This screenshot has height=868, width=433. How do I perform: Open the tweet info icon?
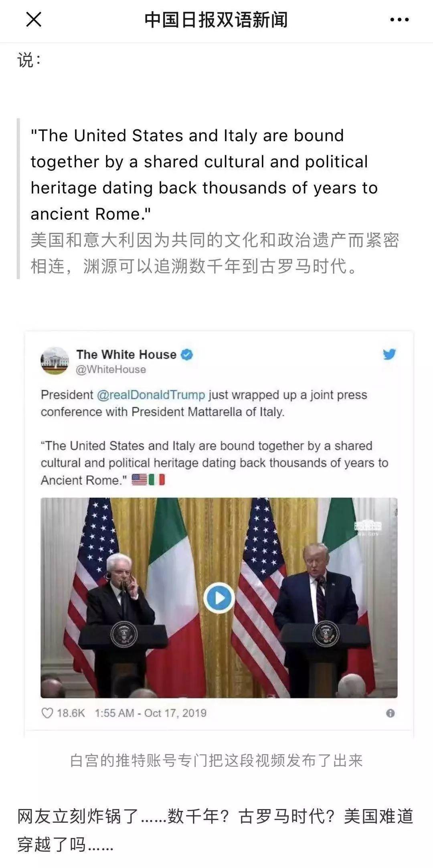(390, 713)
